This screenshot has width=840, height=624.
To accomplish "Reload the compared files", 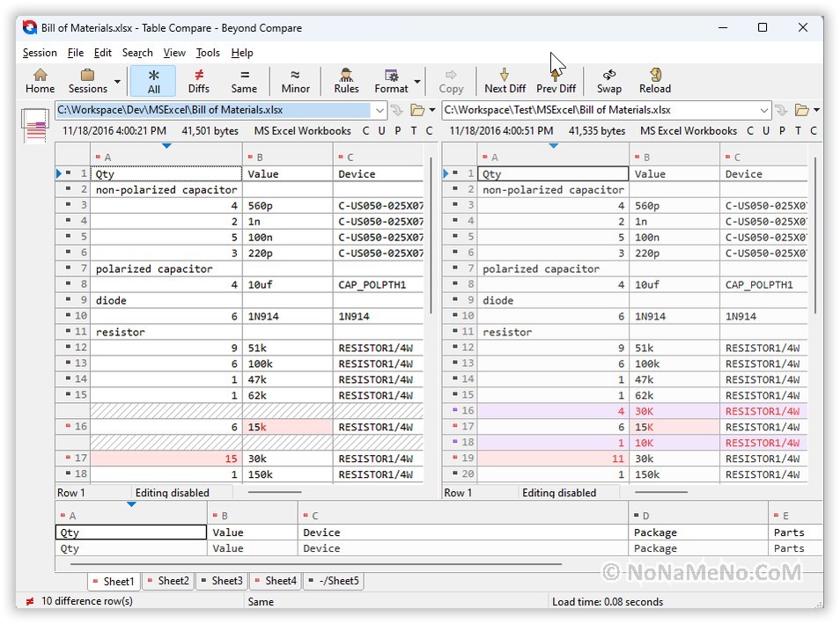I will 654,80.
